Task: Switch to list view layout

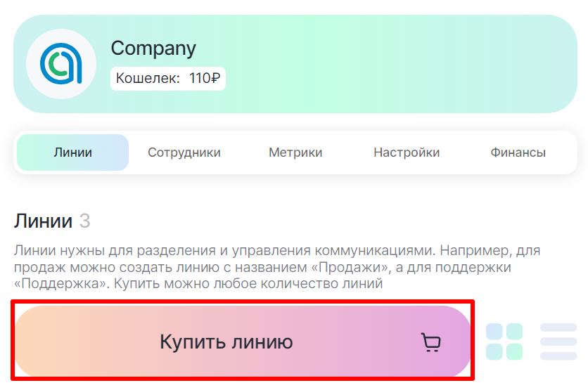Action: [x=558, y=342]
